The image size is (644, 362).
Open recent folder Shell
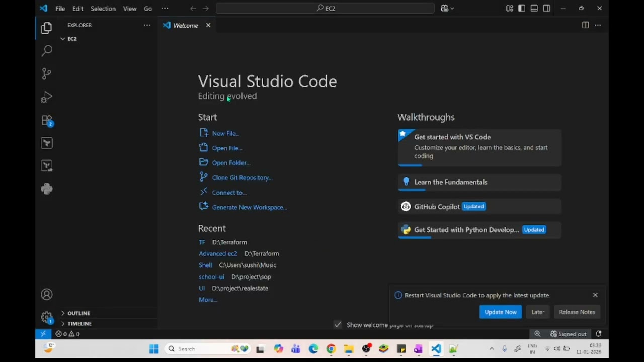[x=205, y=265]
